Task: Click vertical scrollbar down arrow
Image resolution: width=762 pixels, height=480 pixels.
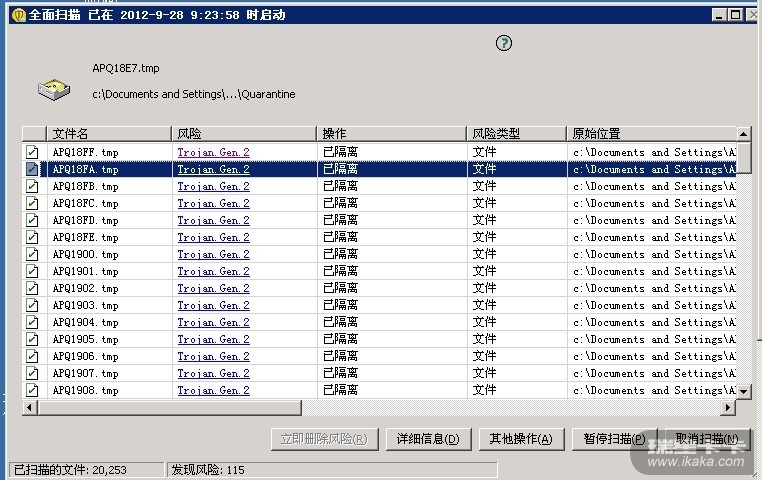Action: [744, 391]
